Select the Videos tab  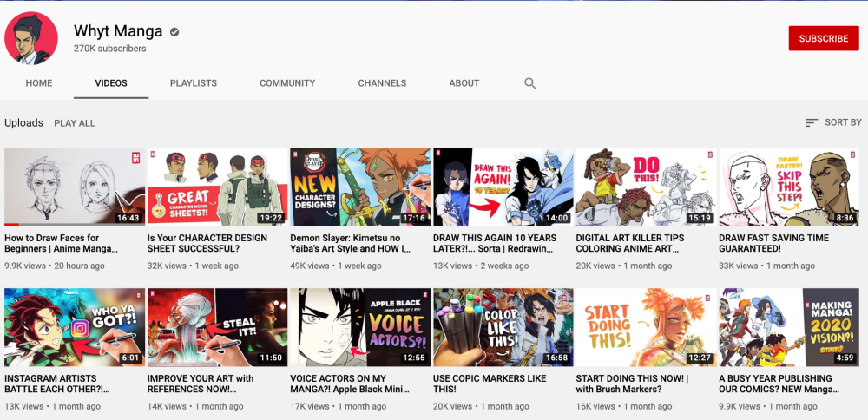[x=111, y=83]
